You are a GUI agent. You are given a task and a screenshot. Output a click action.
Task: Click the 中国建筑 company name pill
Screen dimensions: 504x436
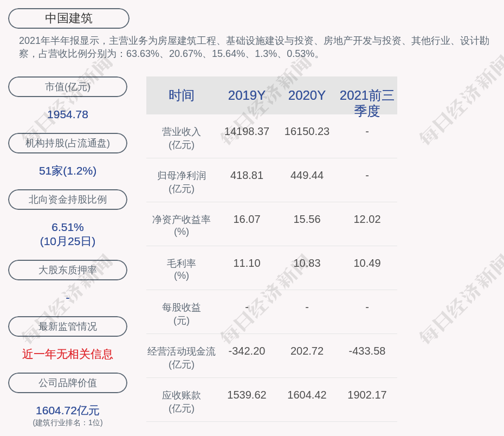pos(69,18)
